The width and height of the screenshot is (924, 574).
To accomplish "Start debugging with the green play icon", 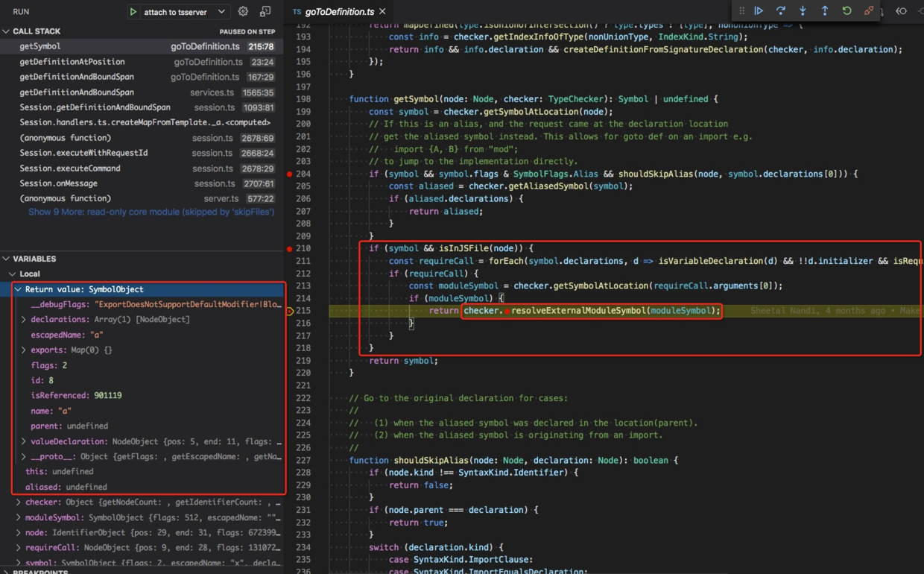I will (x=133, y=12).
